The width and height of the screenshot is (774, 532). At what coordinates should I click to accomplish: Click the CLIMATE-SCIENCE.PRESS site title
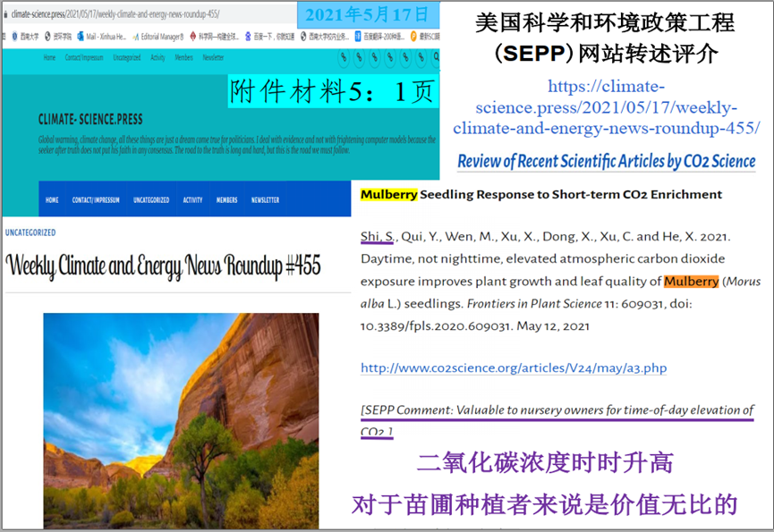tap(90, 119)
